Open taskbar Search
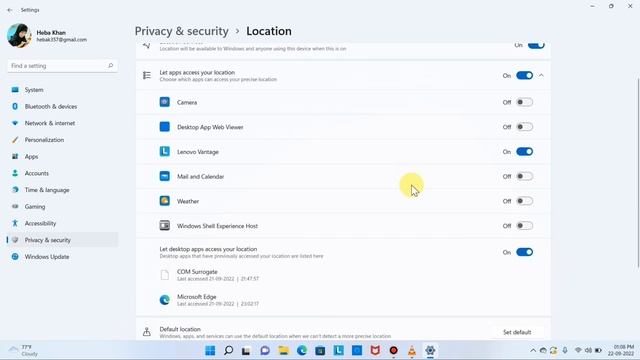The image size is (640, 360). click(x=229, y=351)
